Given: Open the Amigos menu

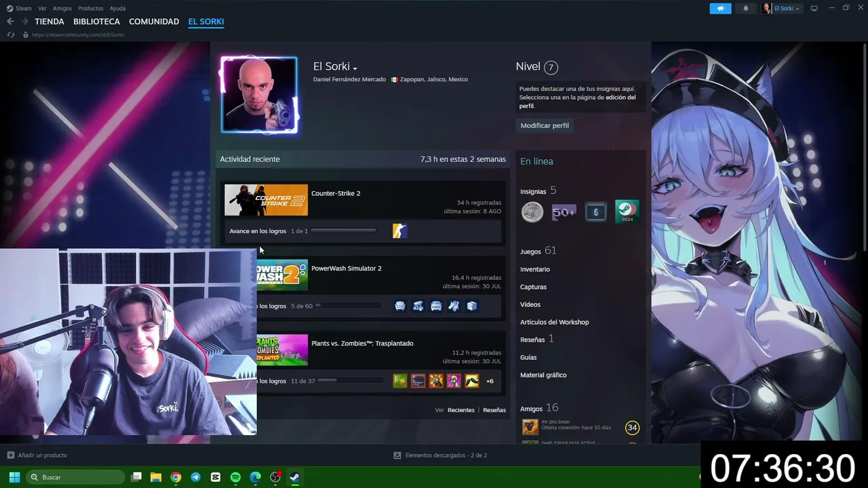Looking at the screenshot, I should (62, 8).
